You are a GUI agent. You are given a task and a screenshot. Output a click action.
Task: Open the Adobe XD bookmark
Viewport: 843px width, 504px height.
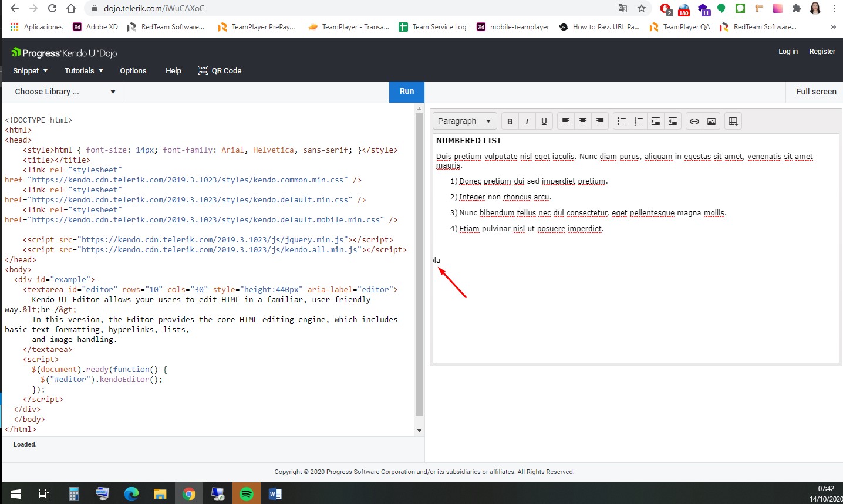95,27
